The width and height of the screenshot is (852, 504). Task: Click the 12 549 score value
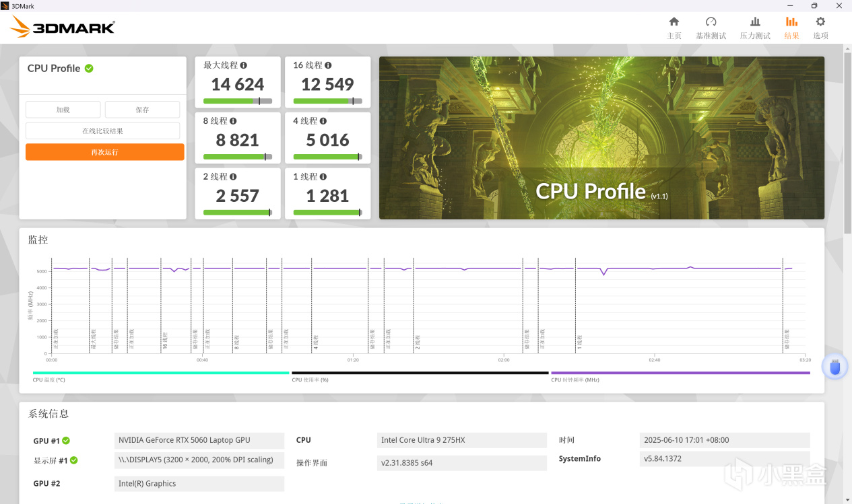[x=327, y=85]
